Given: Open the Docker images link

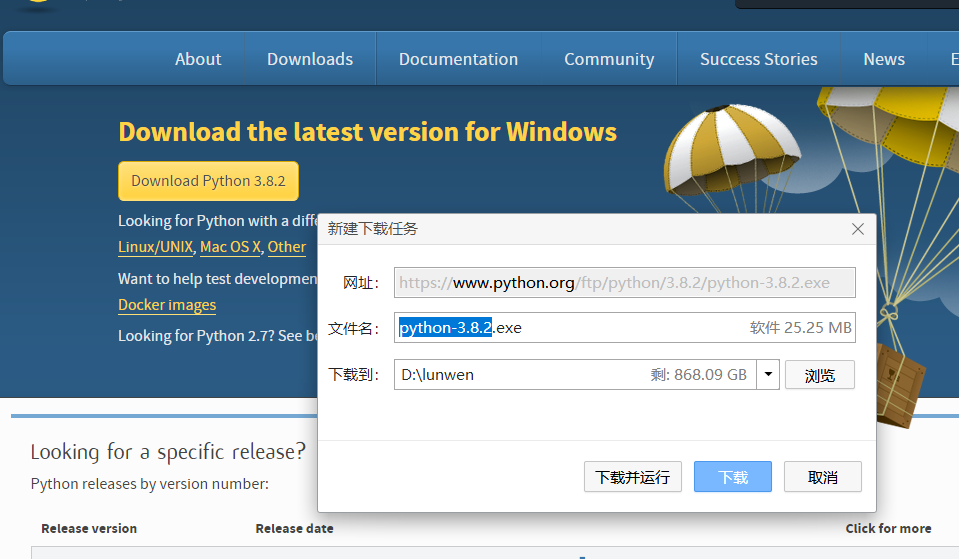Looking at the screenshot, I should click(167, 305).
